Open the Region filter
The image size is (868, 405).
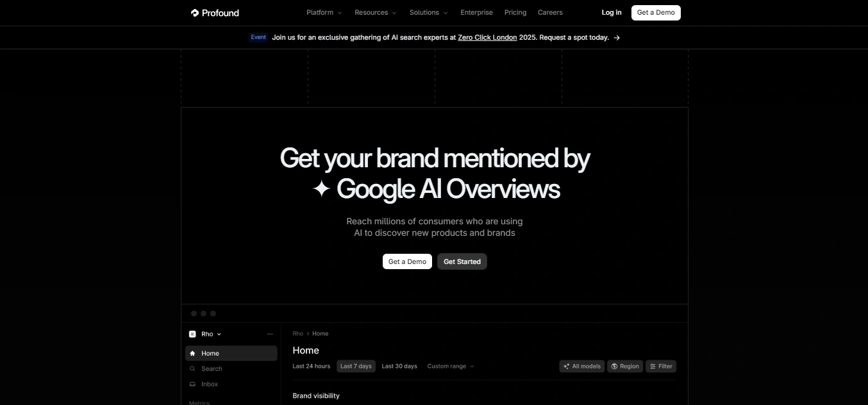point(625,366)
